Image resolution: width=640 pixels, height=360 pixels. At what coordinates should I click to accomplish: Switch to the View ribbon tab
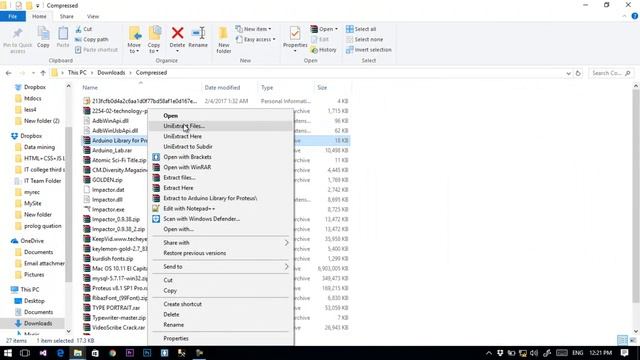click(93, 16)
